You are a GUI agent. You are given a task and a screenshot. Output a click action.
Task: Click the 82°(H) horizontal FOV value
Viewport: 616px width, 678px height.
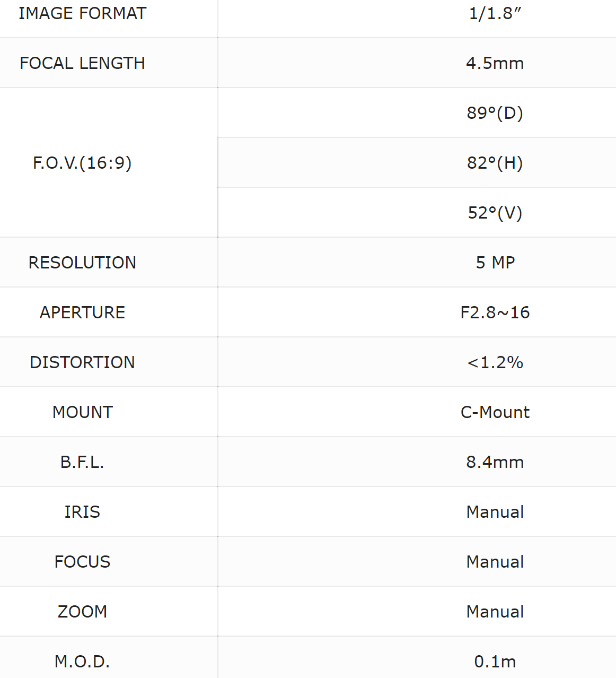point(495,163)
